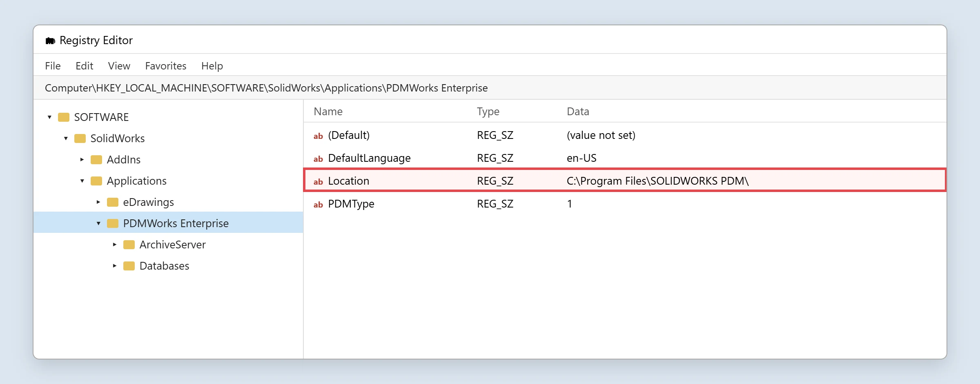This screenshot has height=384, width=980.
Task: Collapse the SOFTWARE tree node arrow
Action: coord(49,117)
